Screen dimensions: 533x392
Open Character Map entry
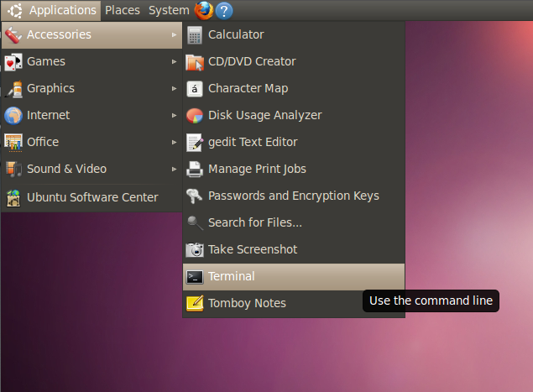coord(294,88)
